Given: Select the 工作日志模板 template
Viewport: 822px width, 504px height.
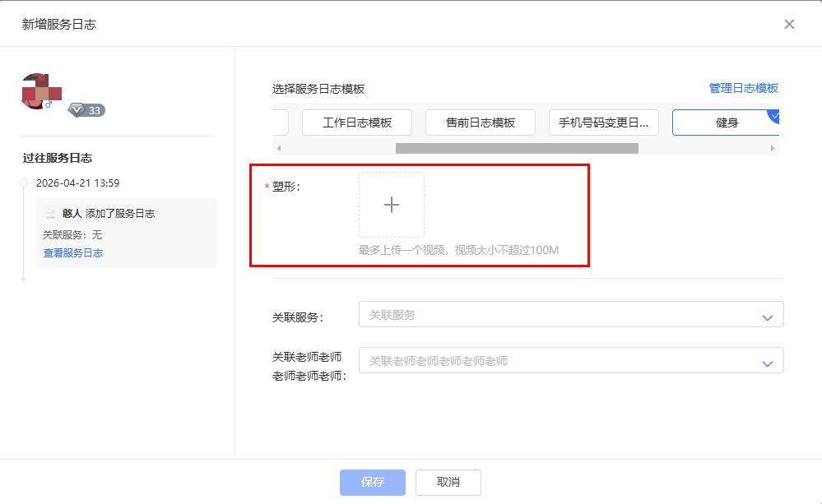Looking at the screenshot, I should pyautogui.click(x=357, y=123).
